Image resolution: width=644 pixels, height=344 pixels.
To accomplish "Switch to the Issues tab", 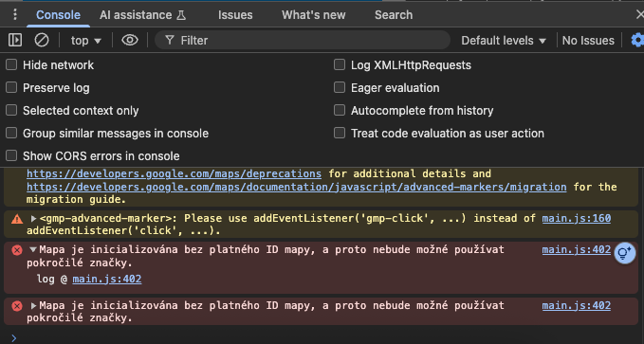I will click(x=235, y=15).
